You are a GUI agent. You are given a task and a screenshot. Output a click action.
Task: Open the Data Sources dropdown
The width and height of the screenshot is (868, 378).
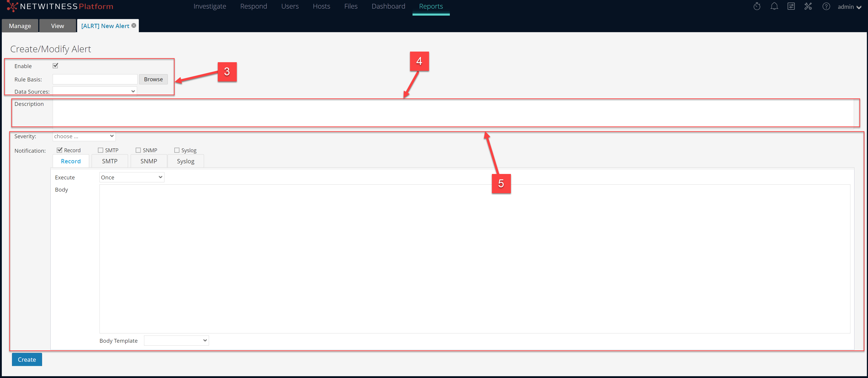(94, 91)
